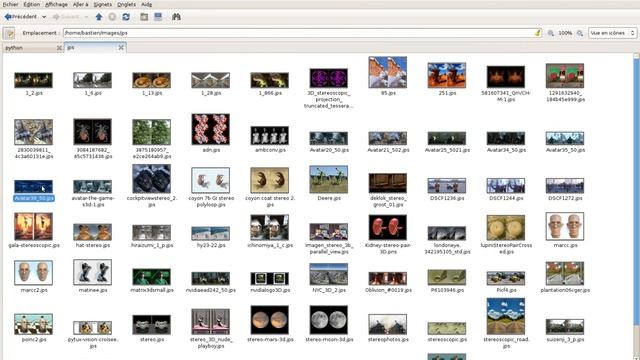Search files with the binoculars icon
640x360 pixels.
coord(176,17)
